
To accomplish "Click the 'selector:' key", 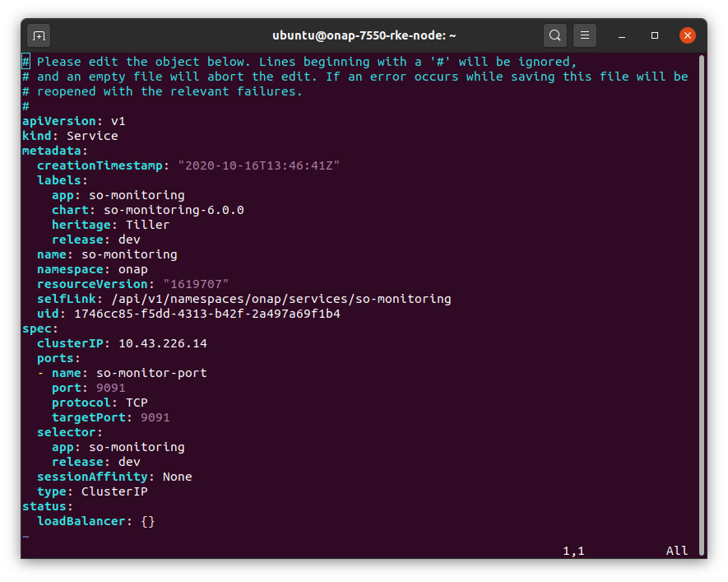I will click(x=70, y=432).
